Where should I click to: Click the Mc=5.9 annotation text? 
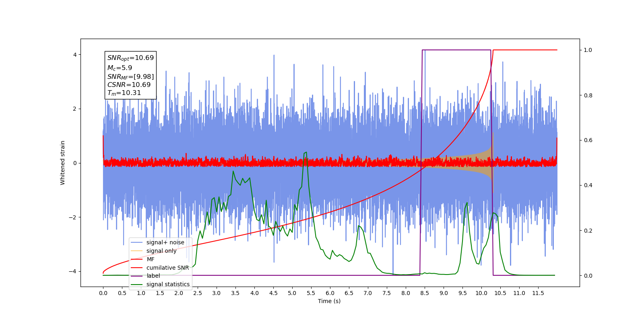pyautogui.click(x=120, y=68)
